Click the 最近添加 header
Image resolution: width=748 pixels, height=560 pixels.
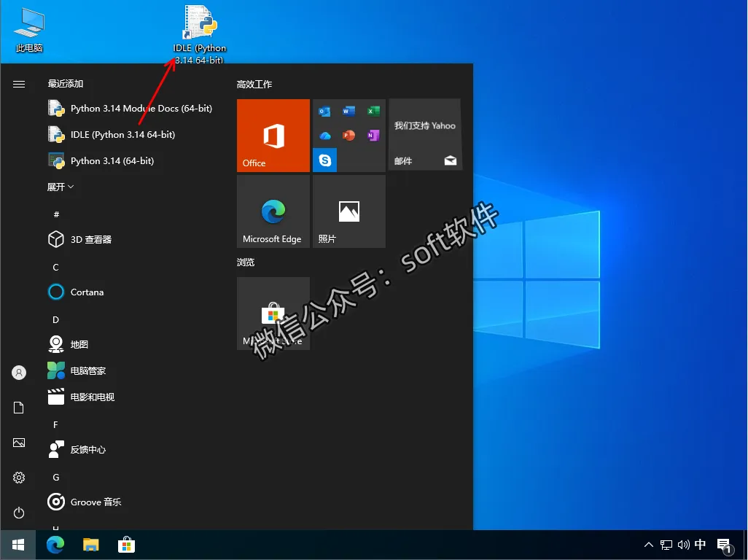(x=66, y=84)
